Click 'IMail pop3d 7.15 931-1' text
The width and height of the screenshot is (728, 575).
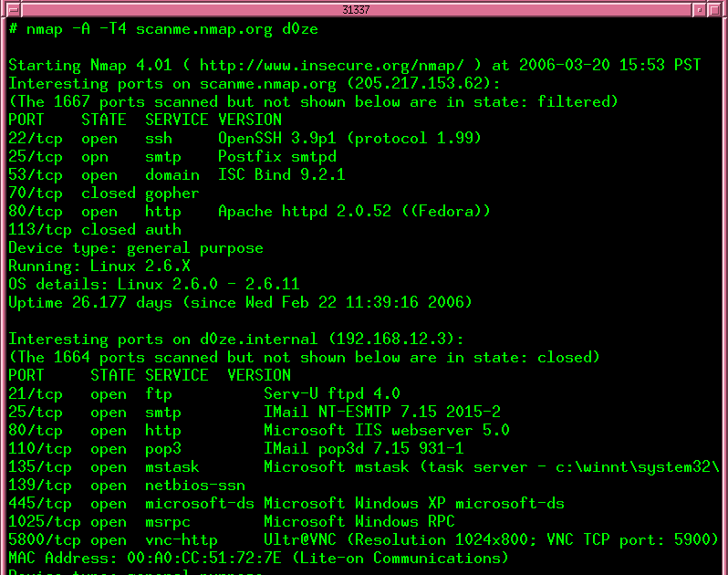pos(363,449)
